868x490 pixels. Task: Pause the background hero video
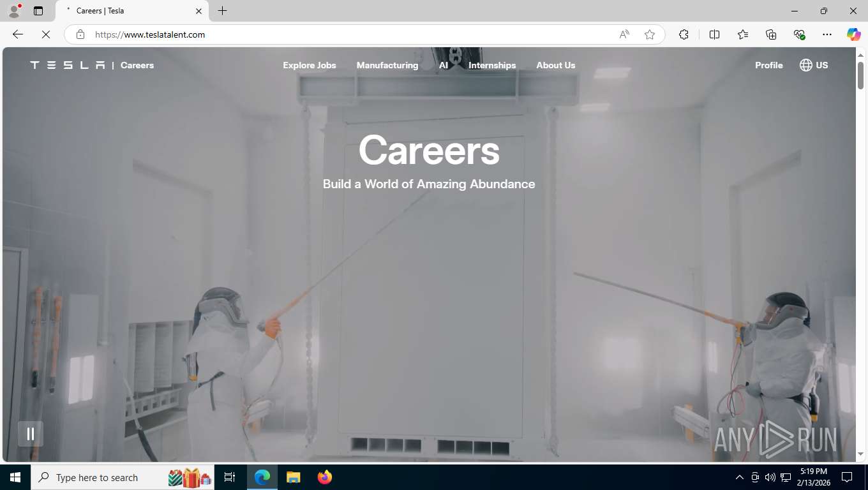30,434
